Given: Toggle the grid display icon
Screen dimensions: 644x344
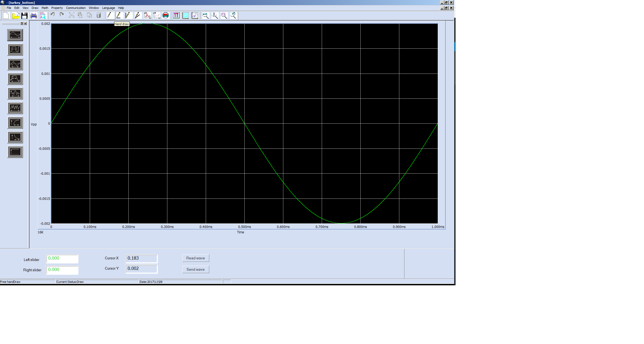Looking at the screenshot, I should pyautogui.click(x=185, y=16).
